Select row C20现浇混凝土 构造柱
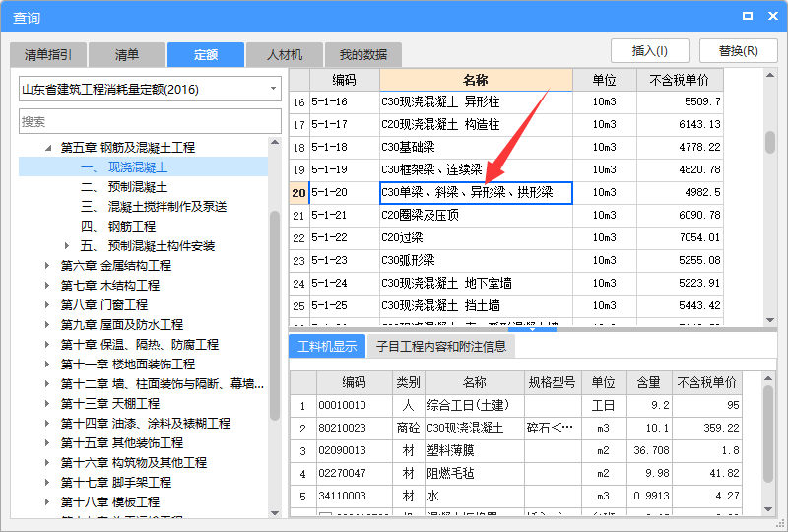This screenshot has width=788, height=532. point(506,125)
